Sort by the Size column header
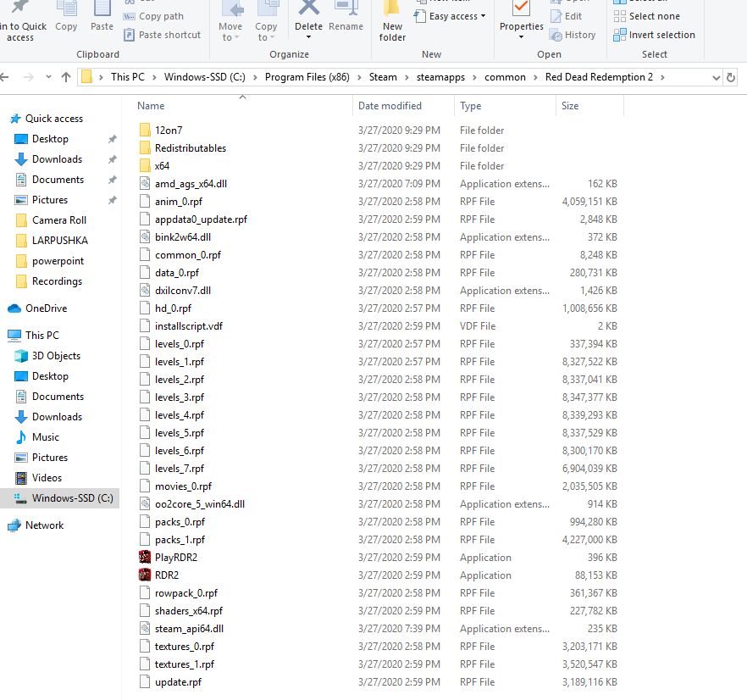 click(x=570, y=106)
